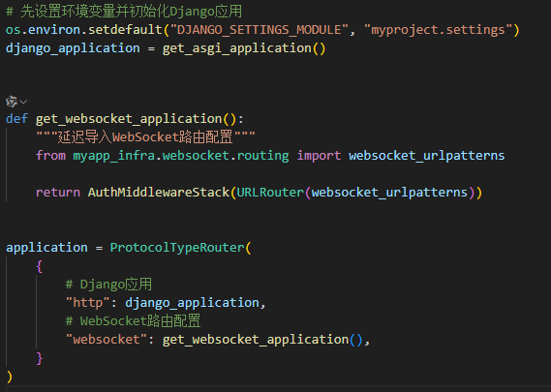Click the return keyword

[x=58, y=193]
